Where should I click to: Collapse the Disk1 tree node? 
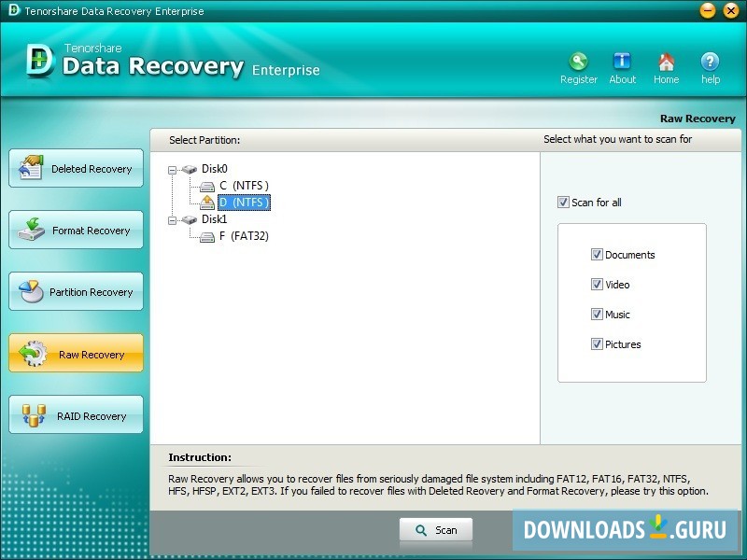pos(172,220)
